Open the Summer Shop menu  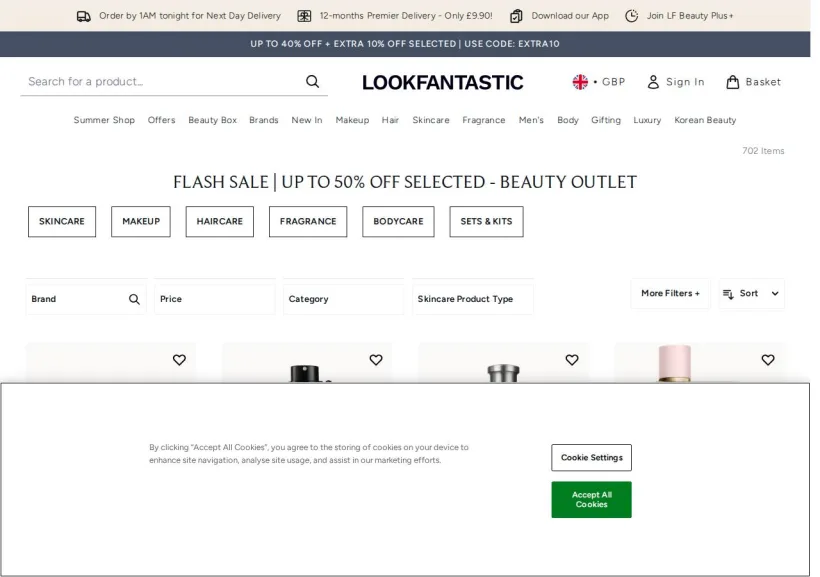(x=104, y=120)
